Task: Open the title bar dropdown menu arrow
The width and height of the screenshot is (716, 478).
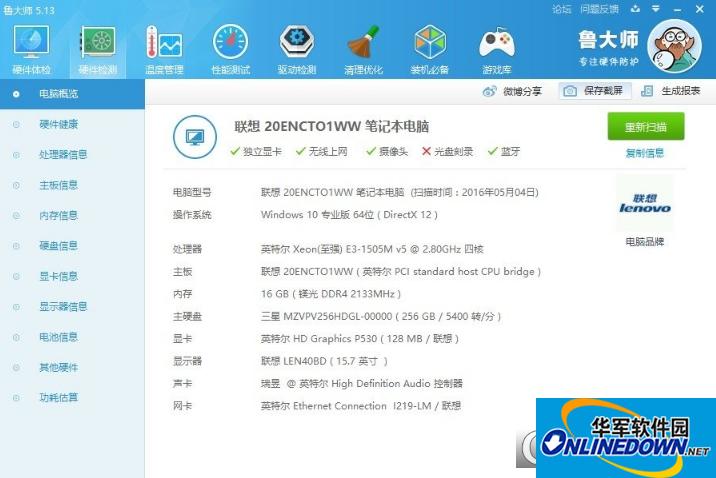Action: (656, 9)
